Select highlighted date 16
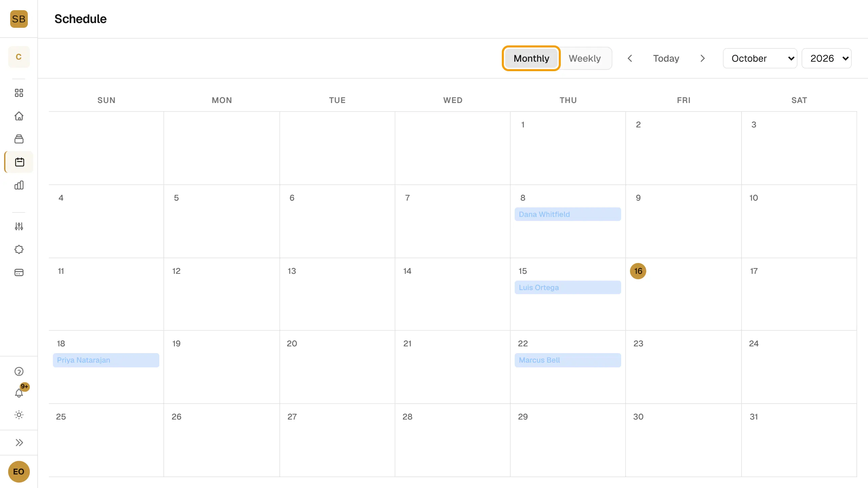Image resolution: width=868 pixels, height=488 pixels. pyautogui.click(x=638, y=271)
